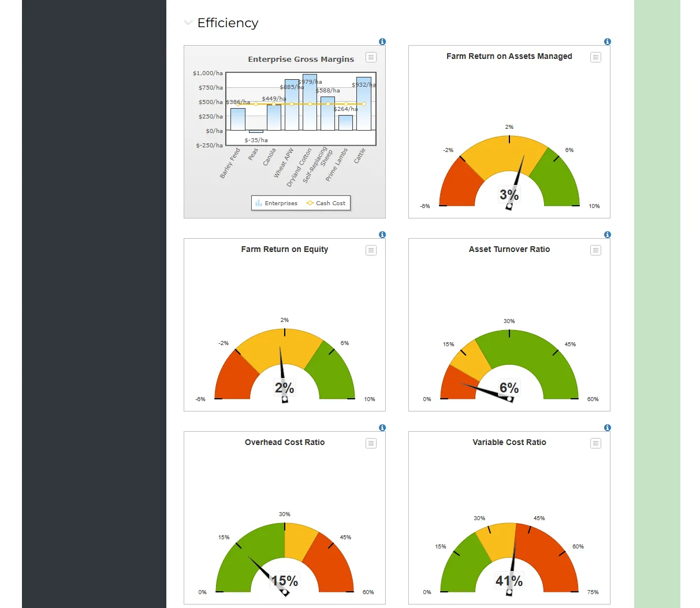Open info for the Overhead Cost Ratio gauge
The width and height of the screenshot is (700, 608).
tap(382, 428)
